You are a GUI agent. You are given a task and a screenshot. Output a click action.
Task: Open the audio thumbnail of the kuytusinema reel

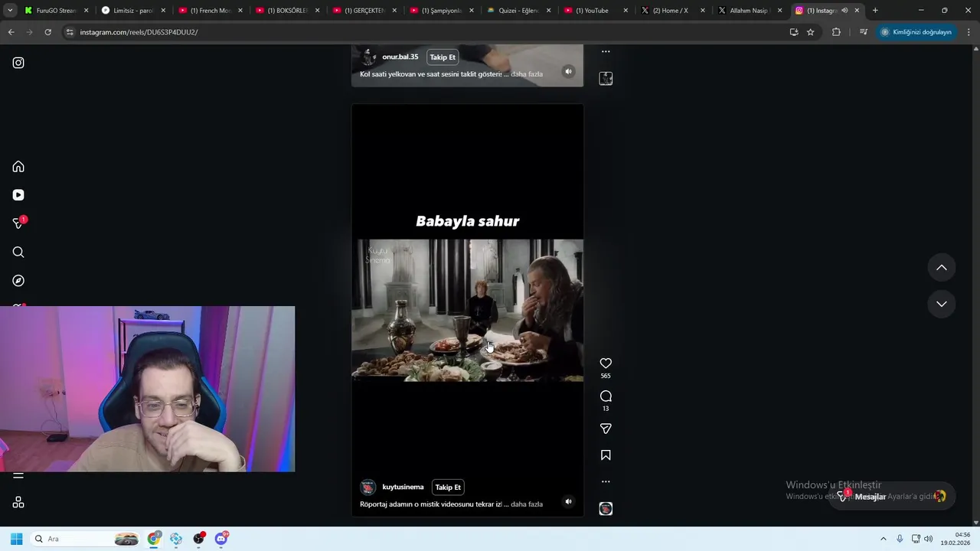pos(606,509)
